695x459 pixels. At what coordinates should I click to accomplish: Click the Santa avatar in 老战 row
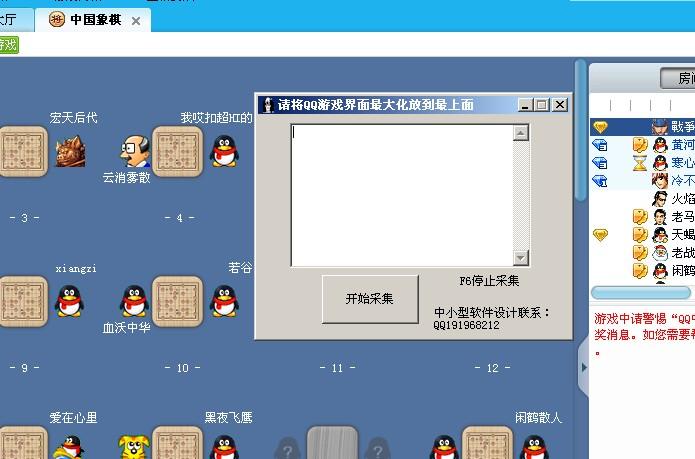click(x=660, y=253)
